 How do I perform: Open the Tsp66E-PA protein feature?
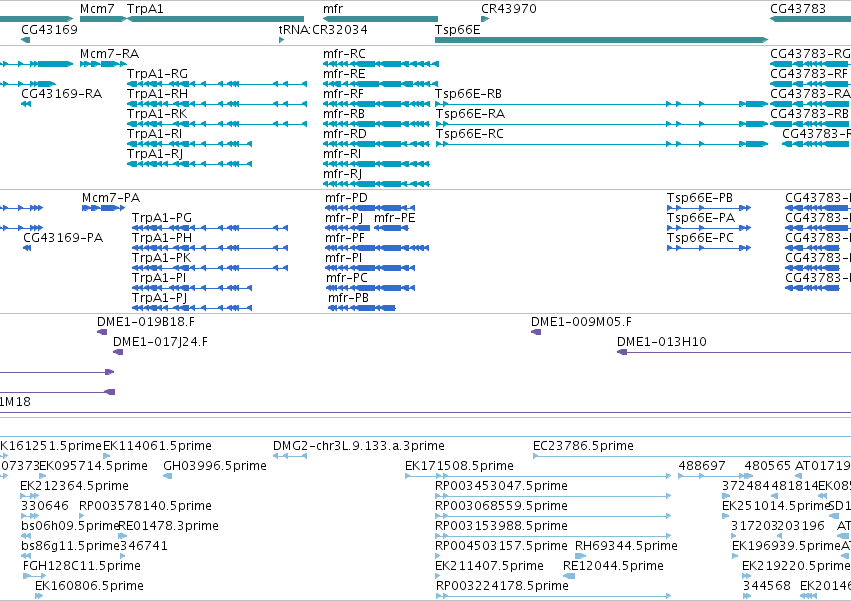pos(701,218)
